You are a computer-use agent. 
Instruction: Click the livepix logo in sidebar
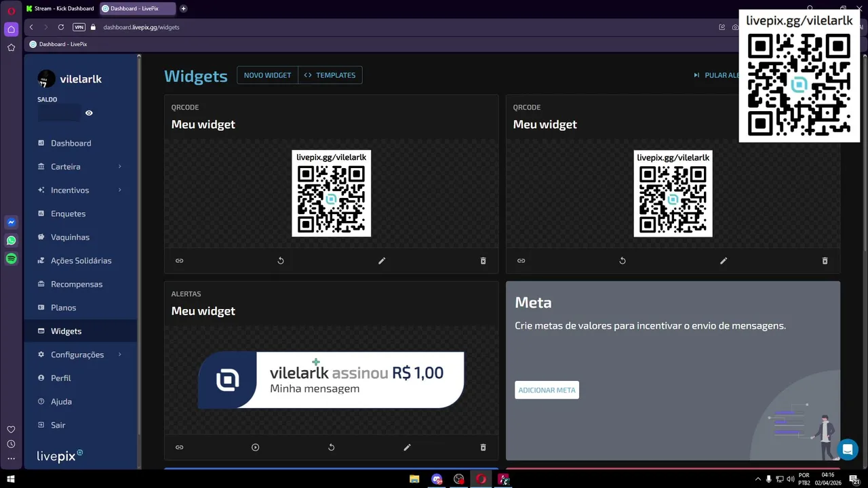coord(60,455)
